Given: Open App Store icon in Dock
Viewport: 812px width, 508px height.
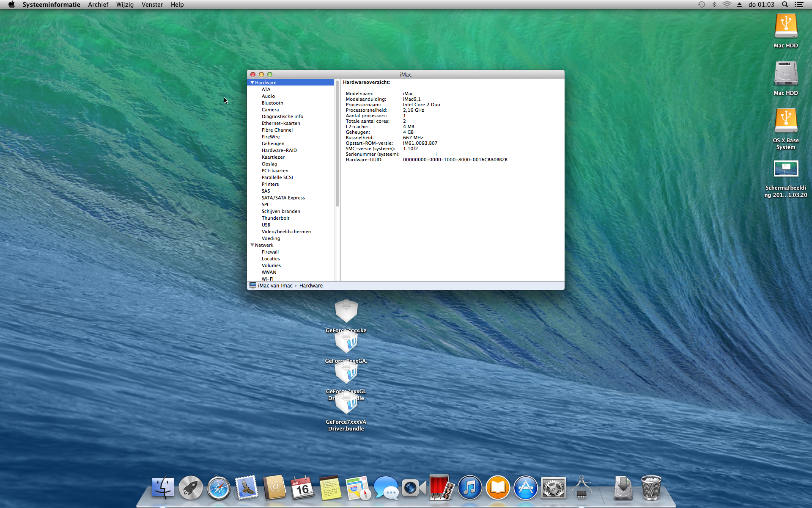Looking at the screenshot, I should point(526,488).
